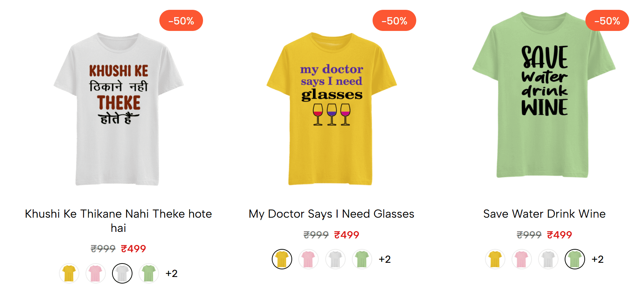Reveal the +2 hidden colors for Save Water Drink Wine
The image size is (644, 297).
pos(598,259)
